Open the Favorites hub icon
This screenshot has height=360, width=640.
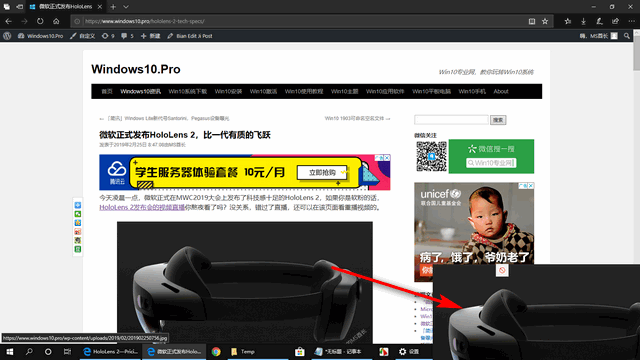[x=568, y=21]
